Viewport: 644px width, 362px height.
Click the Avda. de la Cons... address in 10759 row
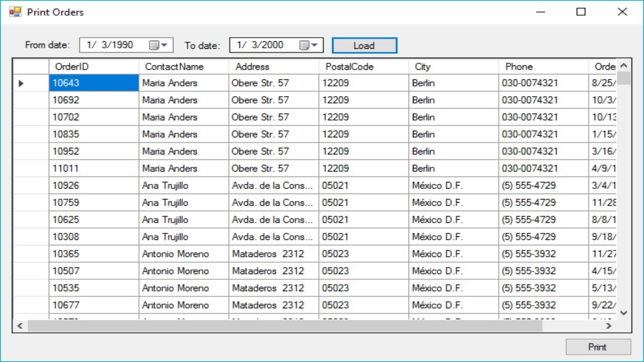click(274, 203)
